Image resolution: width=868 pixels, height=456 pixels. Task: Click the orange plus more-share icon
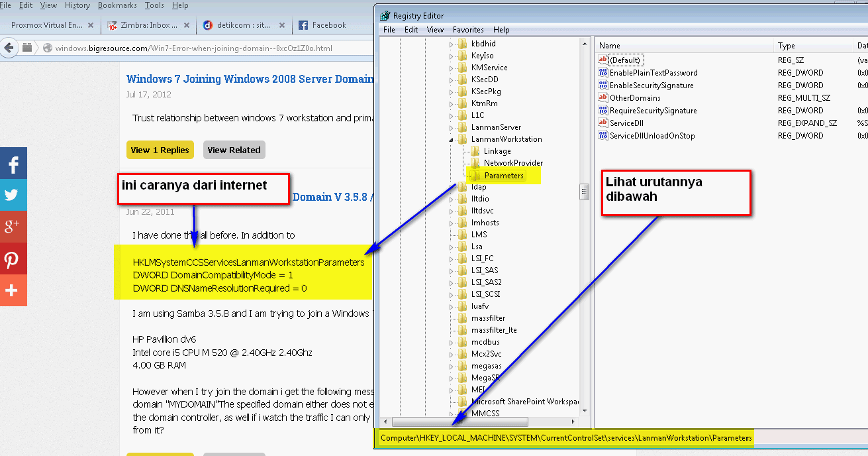[x=13, y=290]
